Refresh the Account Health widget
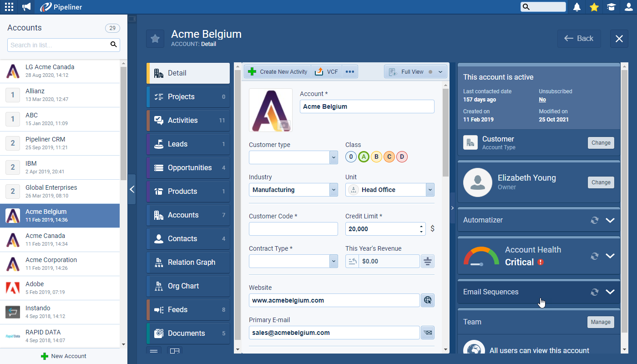Screen dimensions: 637x364 point(594,256)
